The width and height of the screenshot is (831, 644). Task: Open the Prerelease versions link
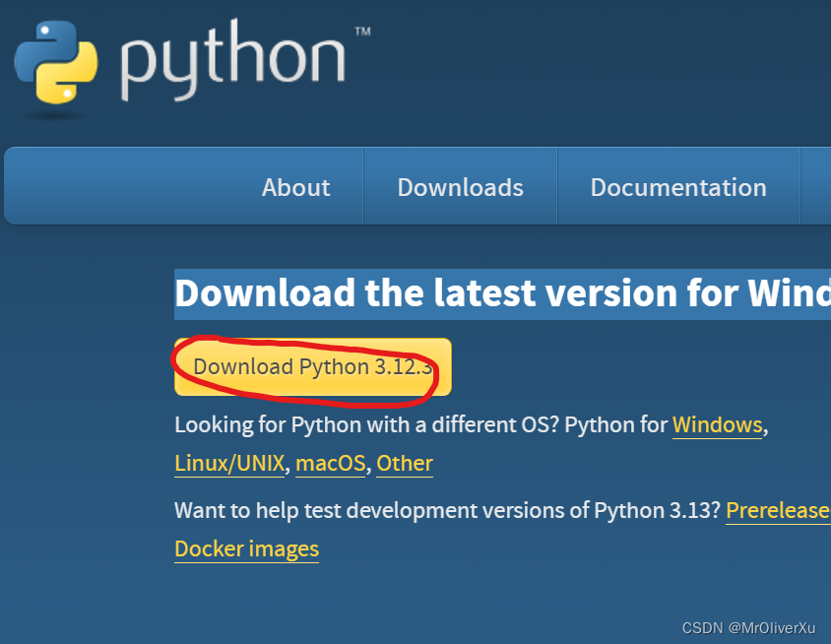click(778, 510)
